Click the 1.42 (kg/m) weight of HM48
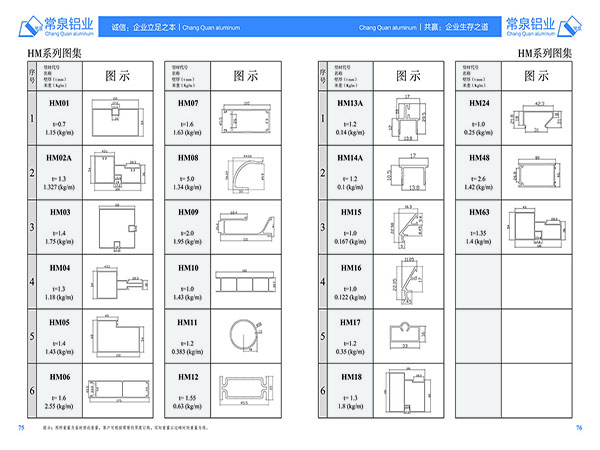Viewport: 600px width, 450px height. 478,187
